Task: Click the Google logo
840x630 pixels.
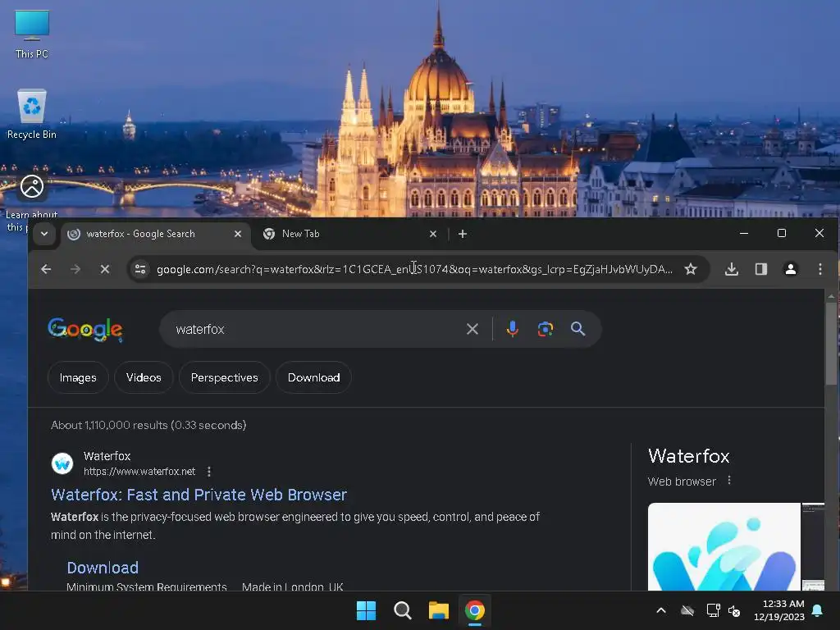Action: click(85, 329)
